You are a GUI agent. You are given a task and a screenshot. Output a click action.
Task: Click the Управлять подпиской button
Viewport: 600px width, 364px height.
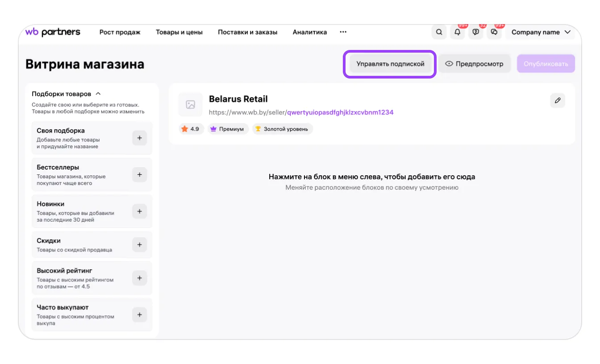coord(390,64)
